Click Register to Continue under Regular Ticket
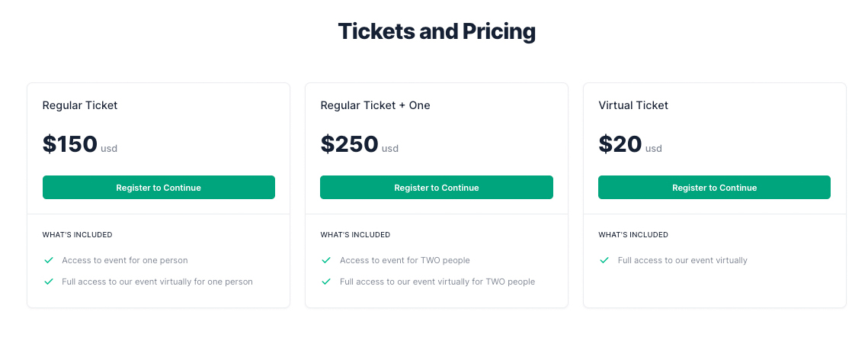Viewport: 868px width, 338px height. (x=159, y=187)
